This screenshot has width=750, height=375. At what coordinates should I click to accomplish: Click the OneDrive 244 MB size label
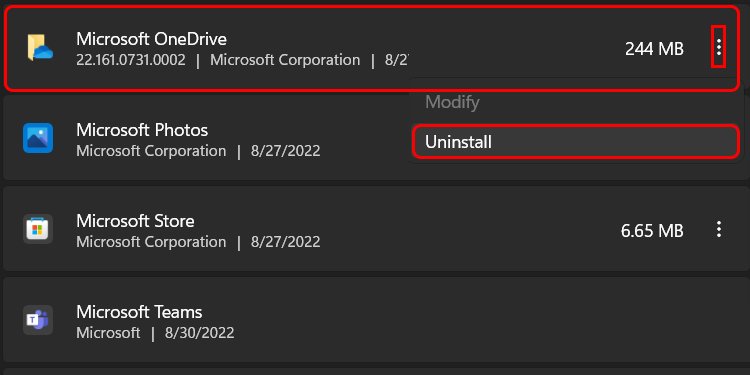click(654, 49)
